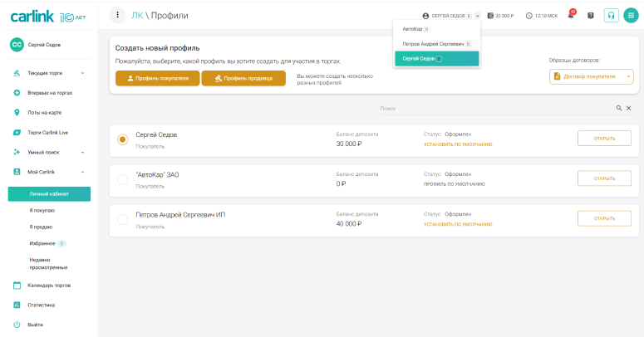Click Установить по умолчанию for Петров
The height and width of the screenshot is (337, 644).
tap(458, 224)
